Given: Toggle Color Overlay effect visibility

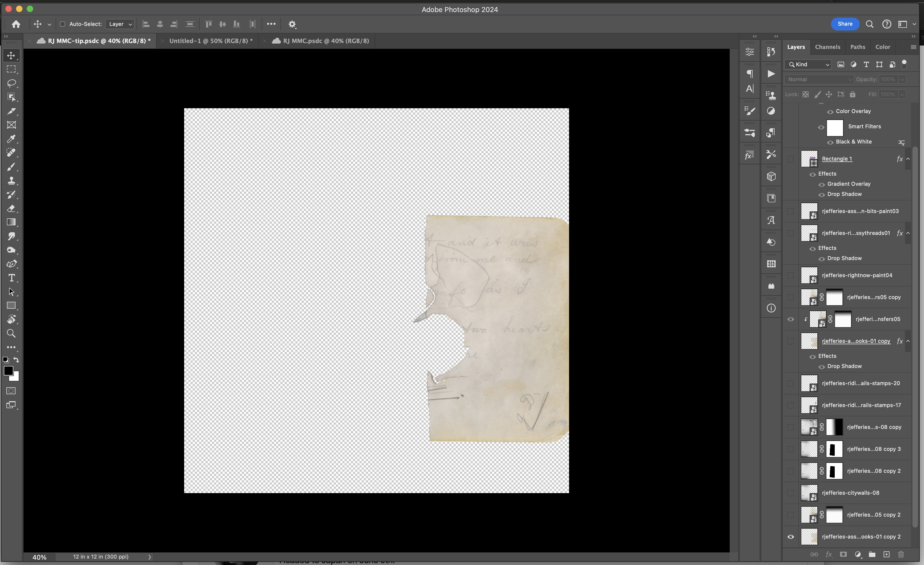Looking at the screenshot, I should click(x=830, y=112).
